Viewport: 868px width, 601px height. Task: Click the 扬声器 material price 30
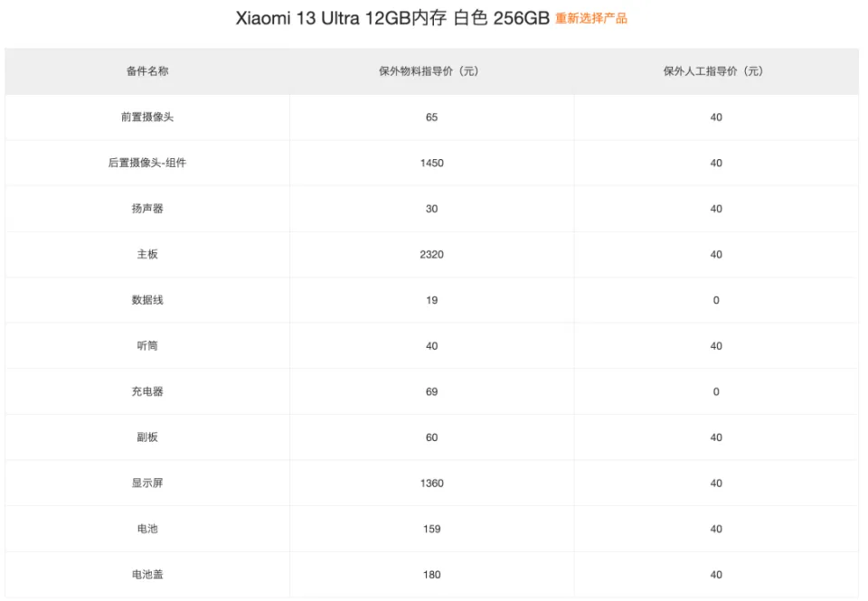click(431, 209)
